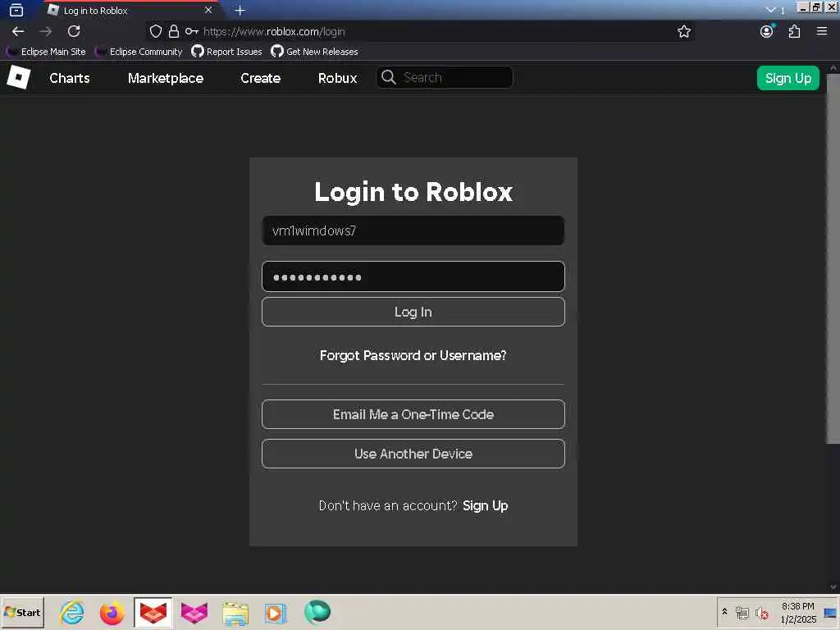This screenshot has width=840, height=630.
Task: Click the red fox browser taskbar icon
Action: click(x=153, y=613)
